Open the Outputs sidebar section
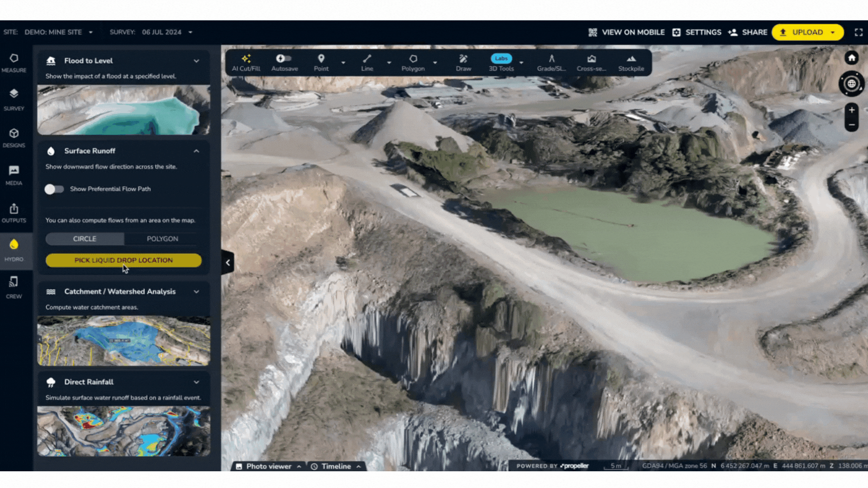868x488 pixels. coord(14,213)
